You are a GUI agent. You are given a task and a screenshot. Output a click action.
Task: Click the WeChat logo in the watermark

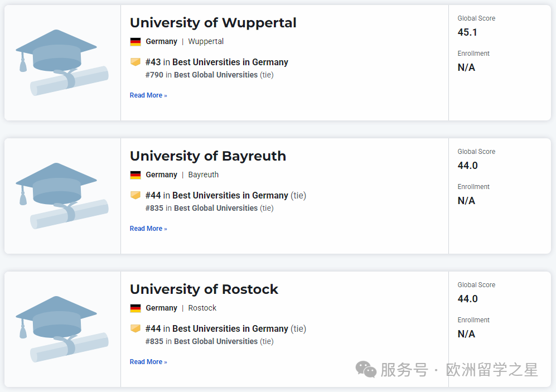[x=366, y=369]
